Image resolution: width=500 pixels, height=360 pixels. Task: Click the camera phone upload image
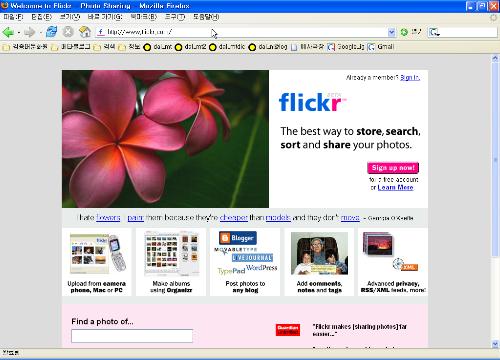(x=98, y=254)
